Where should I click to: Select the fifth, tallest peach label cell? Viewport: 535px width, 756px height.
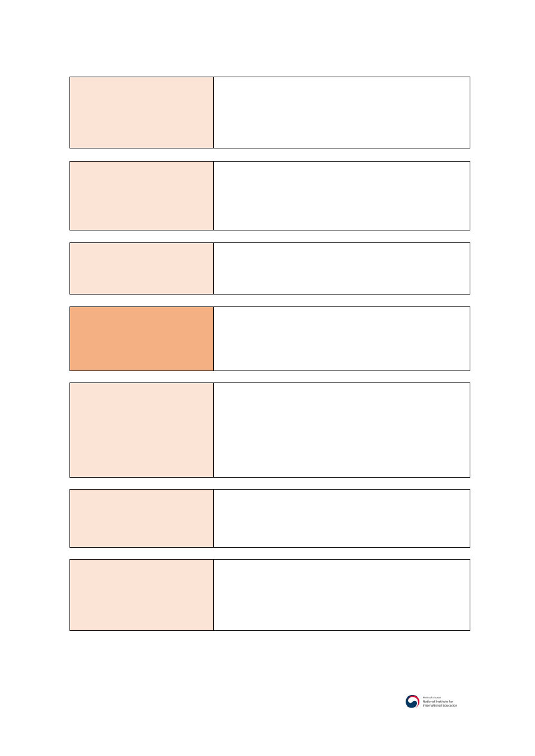point(141,430)
